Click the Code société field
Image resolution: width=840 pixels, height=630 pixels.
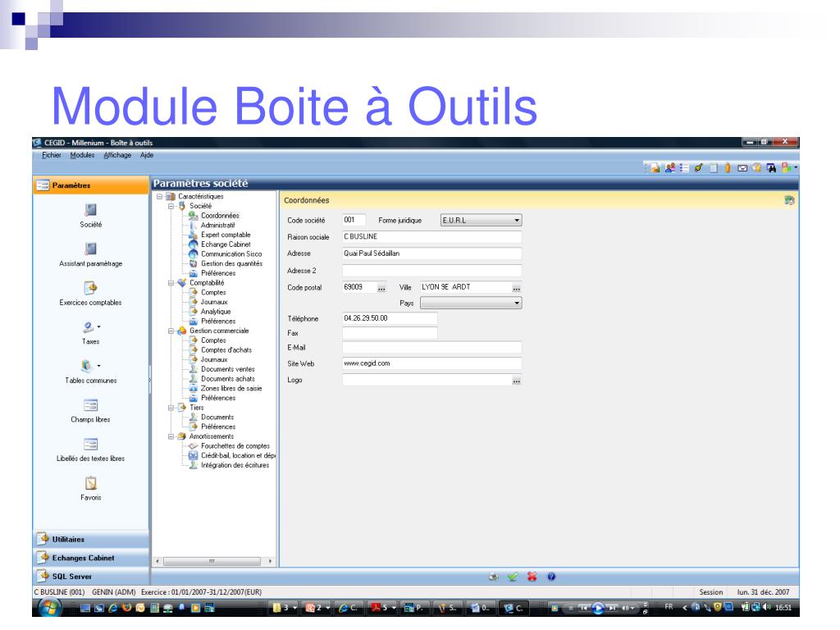tap(354, 220)
